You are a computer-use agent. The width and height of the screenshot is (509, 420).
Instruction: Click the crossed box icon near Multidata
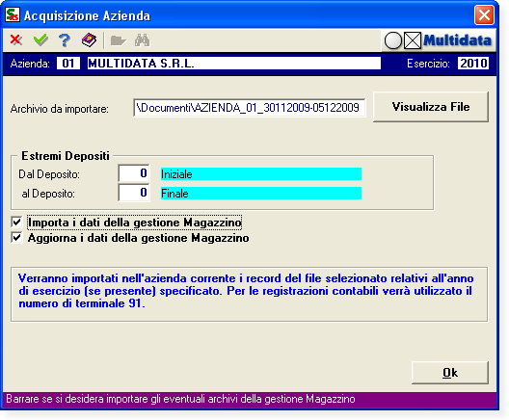413,40
